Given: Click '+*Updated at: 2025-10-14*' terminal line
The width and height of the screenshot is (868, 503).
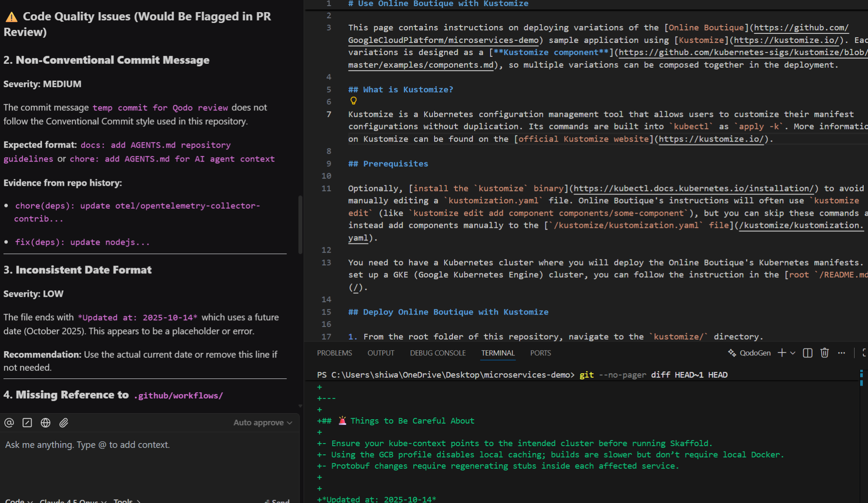Looking at the screenshot, I should 376,499.
